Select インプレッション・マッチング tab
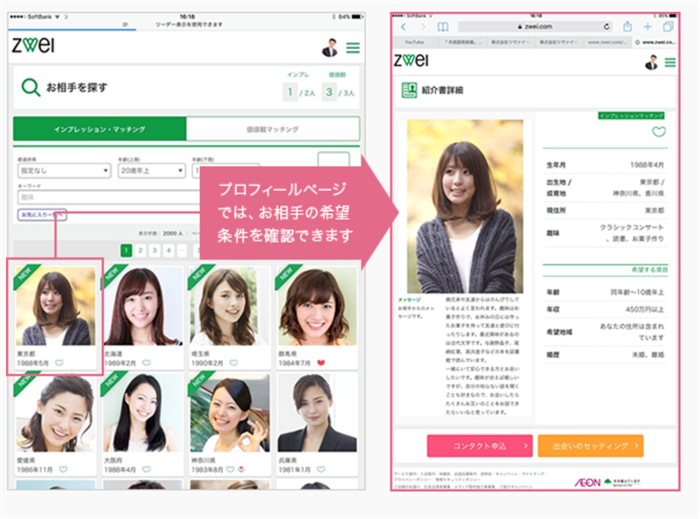This screenshot has height=519, width=700. (x=100, y=129)
